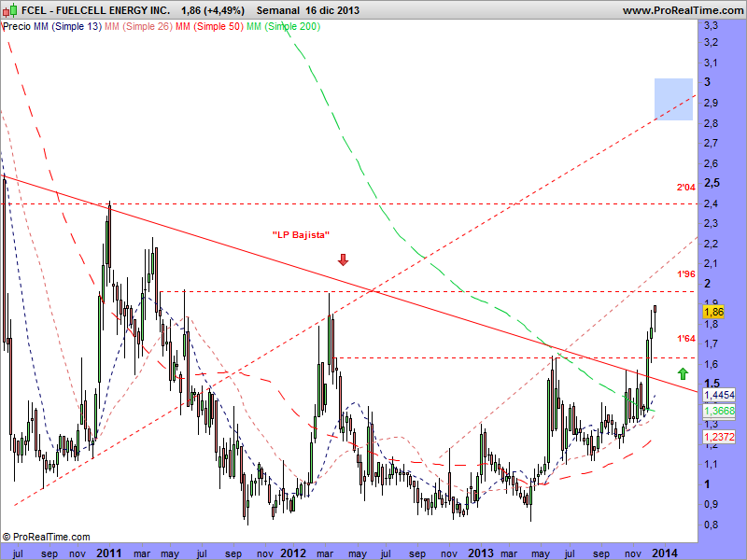This screenshot has width=747, height=560.
Task: Click the Precio legend label
Action: (x=17, y=27)
